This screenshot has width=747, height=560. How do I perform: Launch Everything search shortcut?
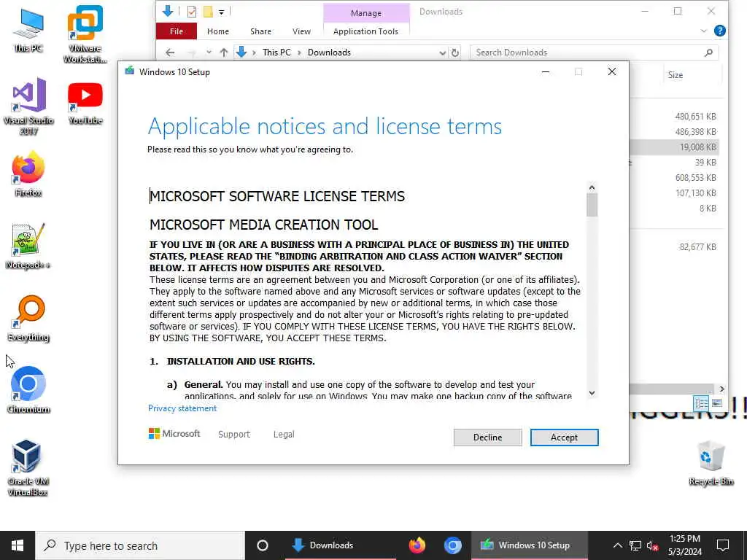28,319
